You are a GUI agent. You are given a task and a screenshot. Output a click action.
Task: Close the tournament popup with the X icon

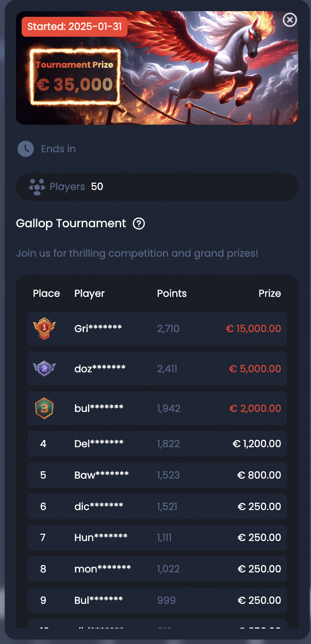coord(289,19)
